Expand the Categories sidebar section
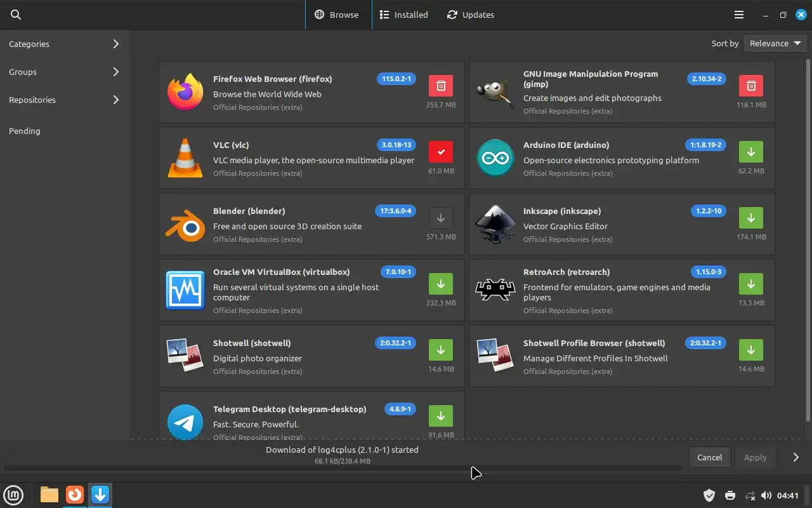 click(x=65, y=44)
